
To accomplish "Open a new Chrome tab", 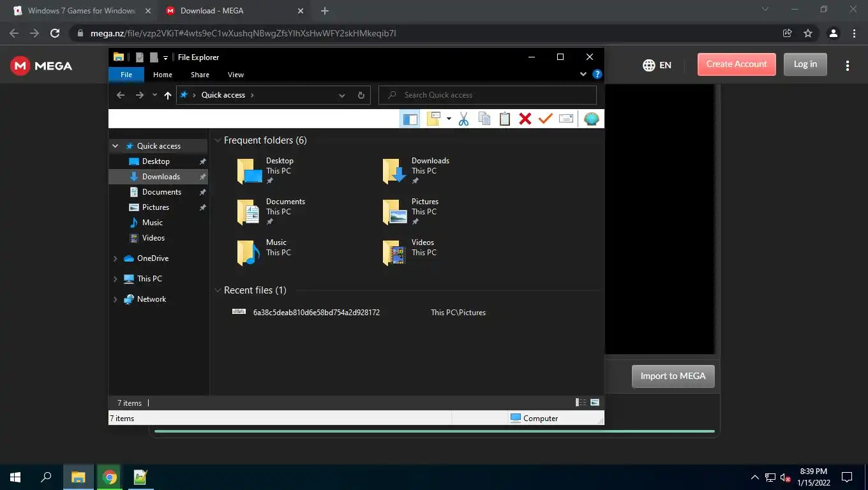I will [325, 11].
